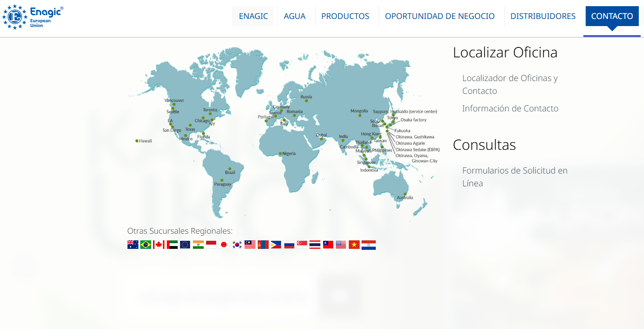Click the Paraguay label on the map
This screenshot has height=329, width=644.
(x=223, y=184)
